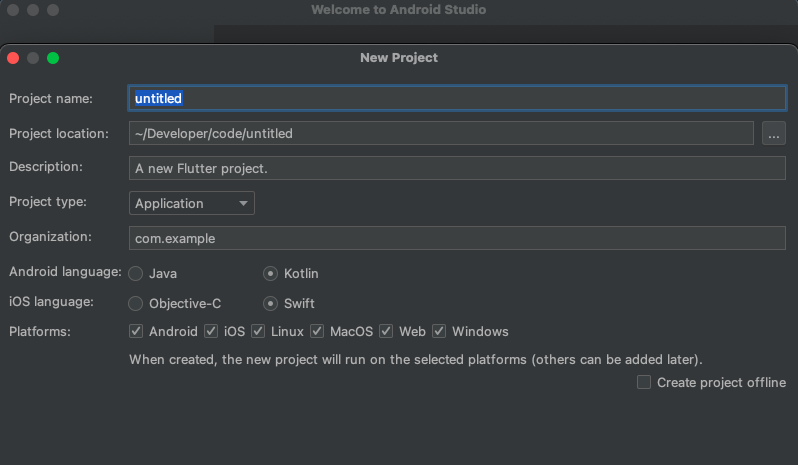
Task: Select Java as the Android language
Action: coord(136,273)
